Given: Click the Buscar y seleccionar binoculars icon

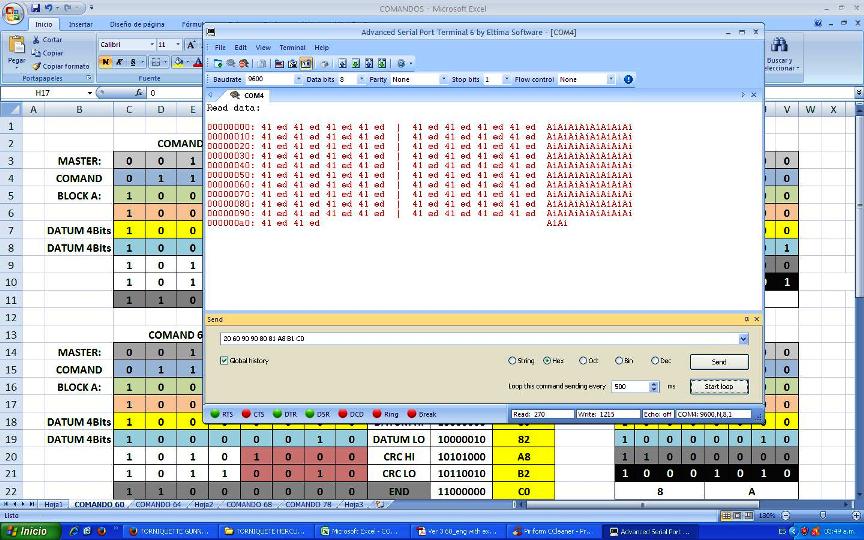Looking at the screenshot, I should tap(779, 45).
